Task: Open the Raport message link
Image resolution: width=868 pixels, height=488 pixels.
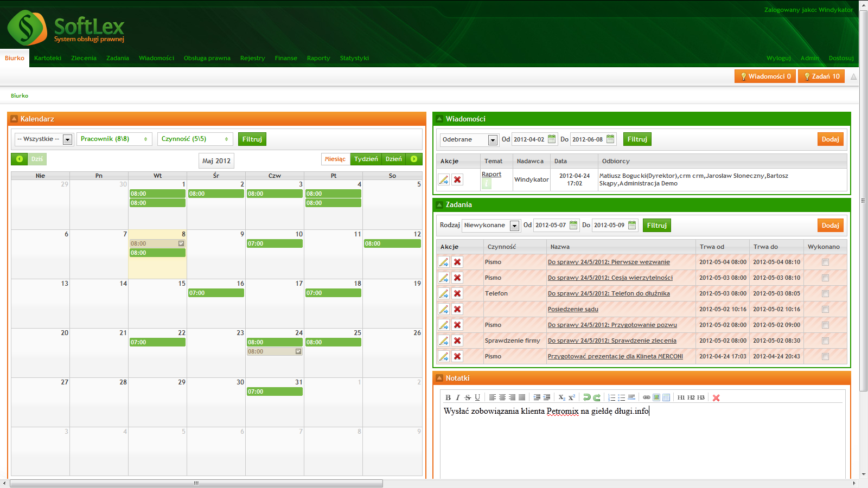Action: coord(492,174)
